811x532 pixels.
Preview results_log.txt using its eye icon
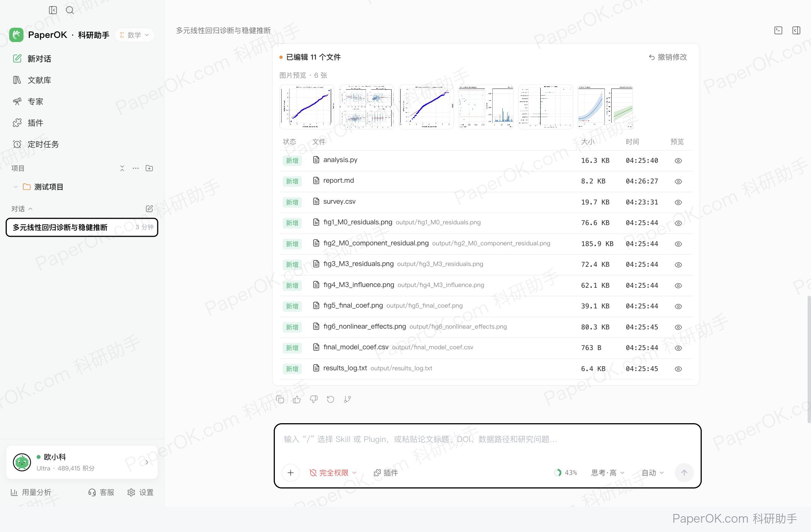tap(678, 369)
